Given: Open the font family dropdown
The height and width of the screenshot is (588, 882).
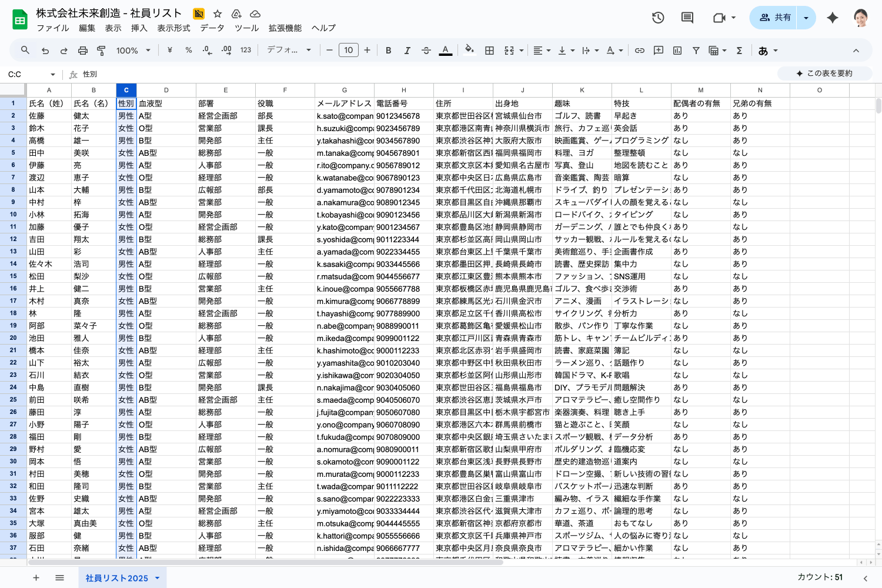Looking at the screenshot, I should coord(289,51).
